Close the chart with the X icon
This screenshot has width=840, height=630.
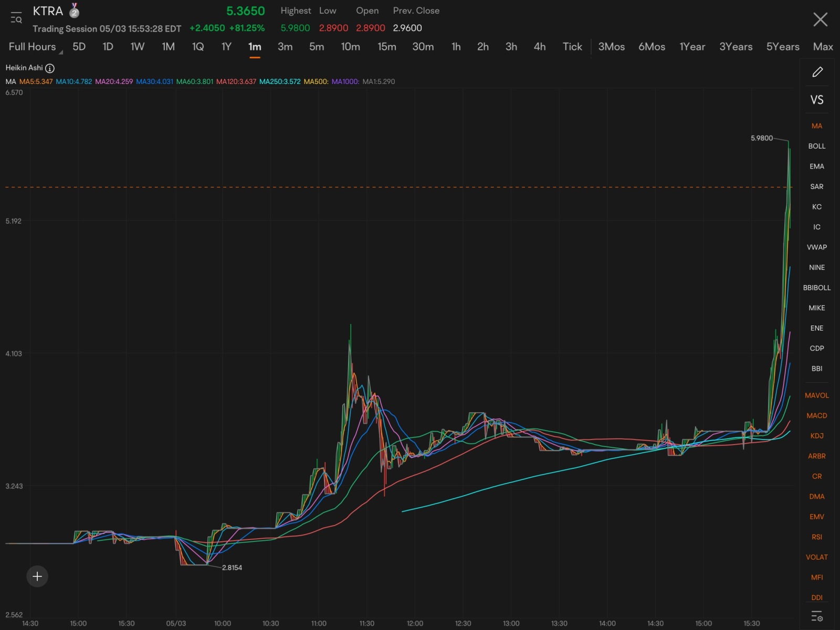click(x=820, y=19)
